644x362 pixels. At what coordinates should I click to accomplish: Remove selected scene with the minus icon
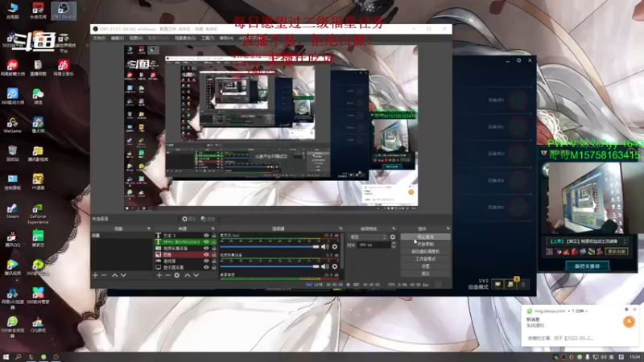[x=104, y=275]
